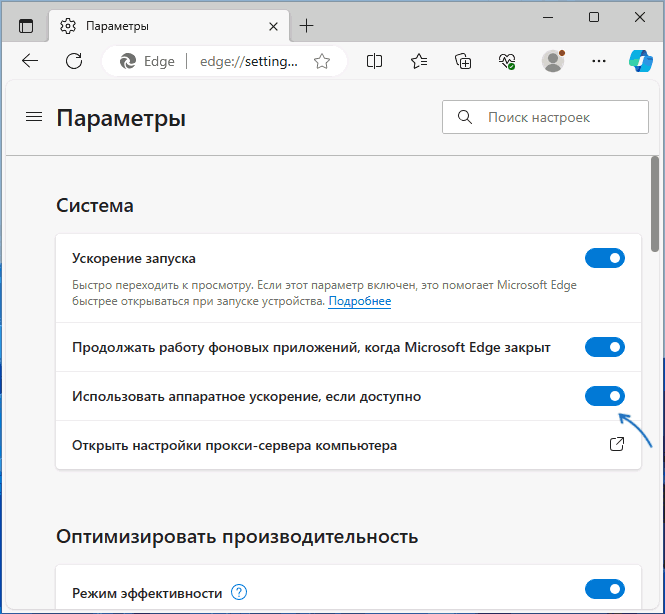This screenshot has width=665, height=614.
Task: Click the address bar URL
Action: click(x=249, y=61)
